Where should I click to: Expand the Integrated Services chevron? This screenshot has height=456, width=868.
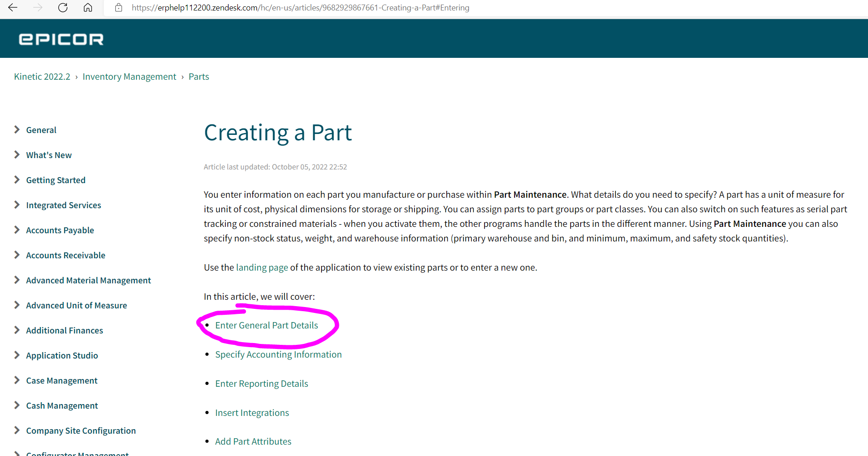[17, 205]
